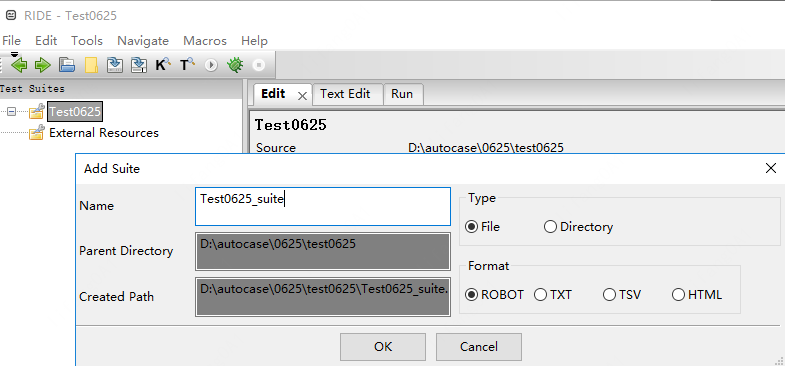Viewport: 785px width, 366px height.
Task: Click the Save All toolbar icon
Action: click(x=139, y=65)
